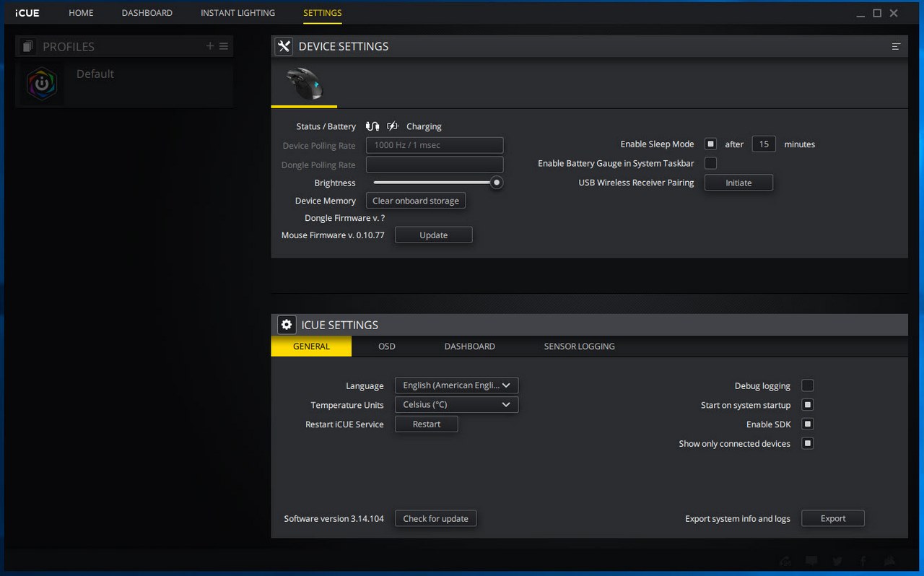The width and height of the screenshot is (924, 576).
Task: Click the mouse firmware Update button
Action: point(433,235)
